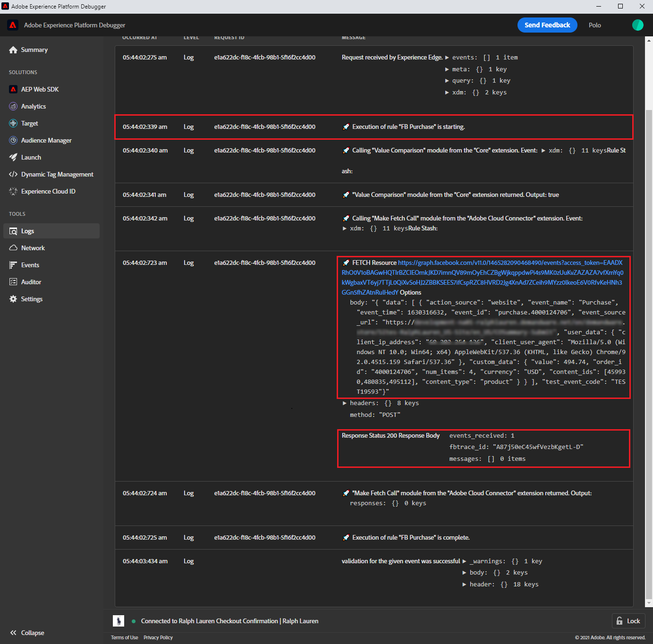Click rocket icon on Value Comparison returned row
Screen dimensions: 653x644
tap(346, 195)
